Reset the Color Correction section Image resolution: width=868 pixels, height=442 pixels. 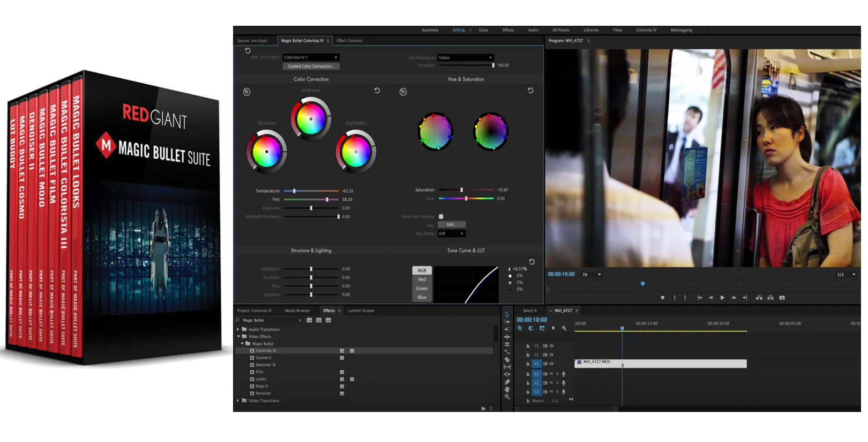377,91
